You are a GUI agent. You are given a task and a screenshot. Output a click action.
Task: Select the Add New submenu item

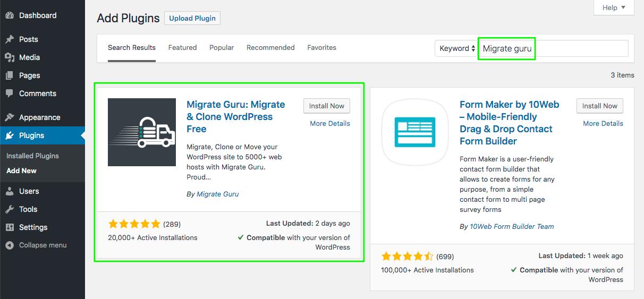coord(21,170)
